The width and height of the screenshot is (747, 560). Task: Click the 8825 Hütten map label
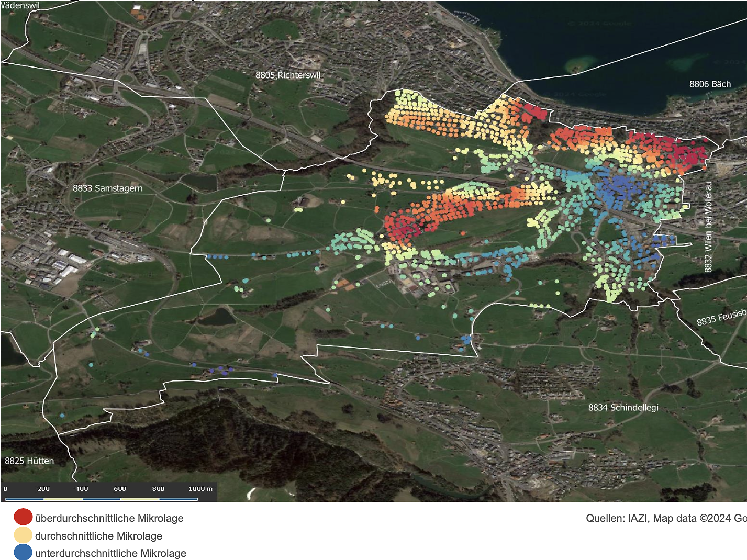pos(29,461)
